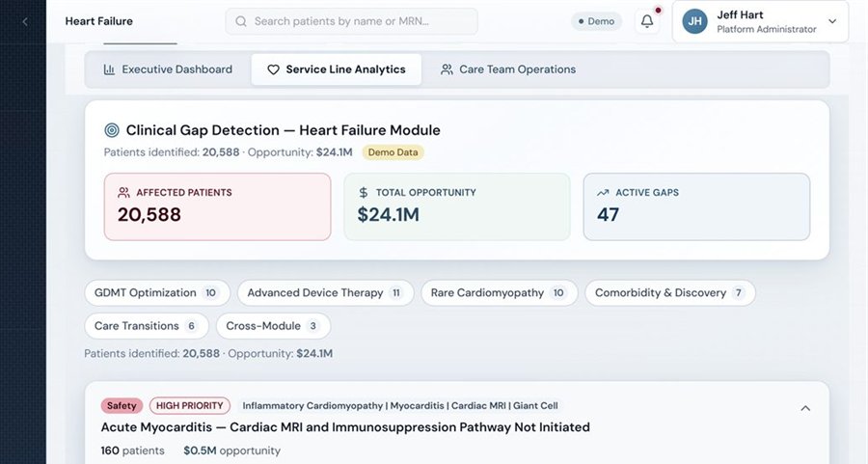Click the target icon beside Clinical Gap Detection
This screenshot has height=464, width=868.
(112, 130)
